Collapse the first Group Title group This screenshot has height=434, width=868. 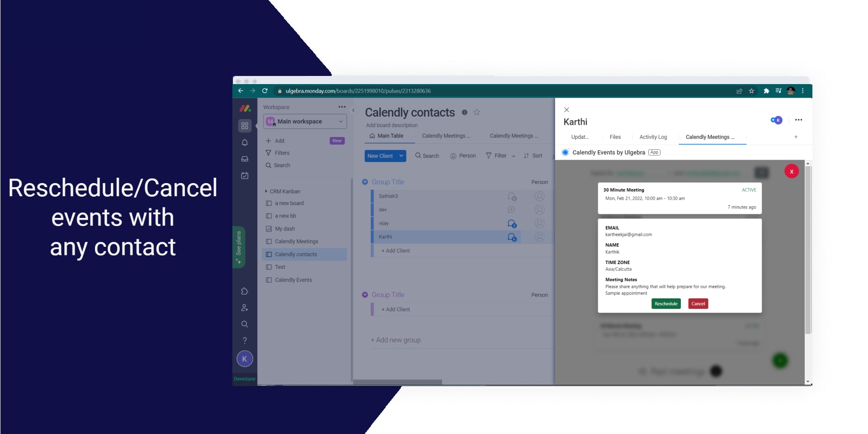point(365,182)
